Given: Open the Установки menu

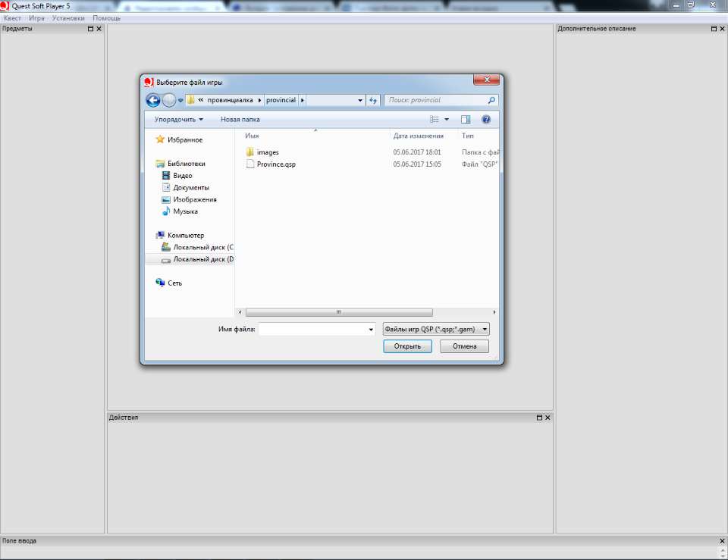Looking at the screenshot, I should 68,18.
